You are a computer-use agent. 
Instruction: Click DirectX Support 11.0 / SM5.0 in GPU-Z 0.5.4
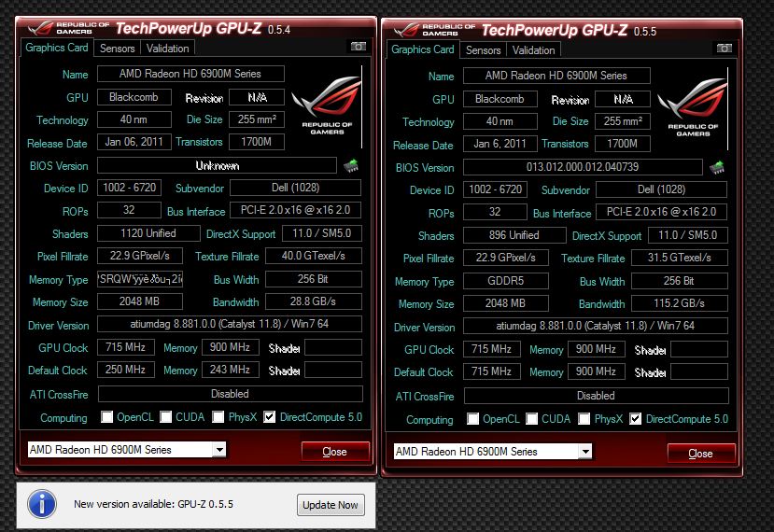(322, 233)
